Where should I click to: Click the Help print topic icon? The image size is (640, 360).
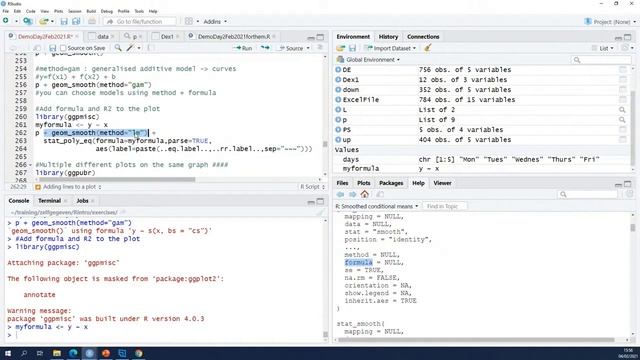pyautogui.click(x=380, y=194)
